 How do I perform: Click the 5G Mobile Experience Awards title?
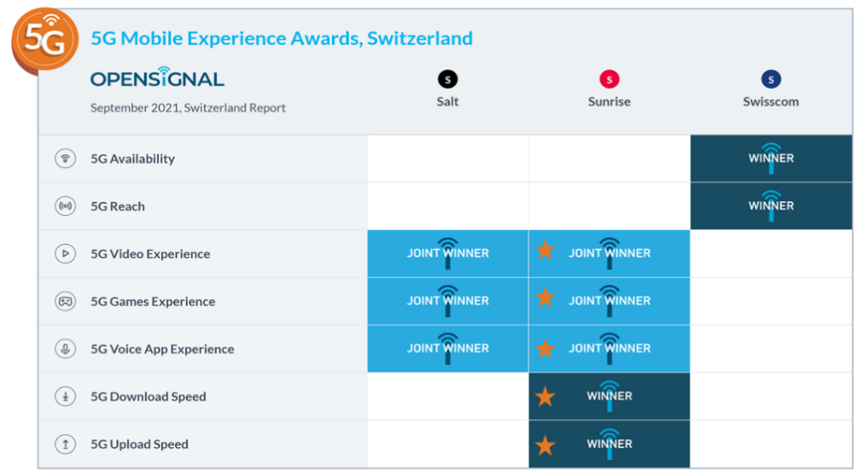[282, 38]
